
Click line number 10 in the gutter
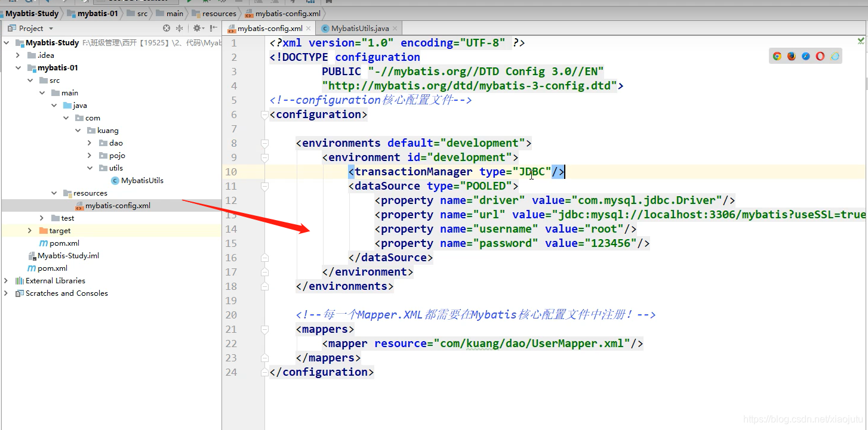tap(231, 172)
